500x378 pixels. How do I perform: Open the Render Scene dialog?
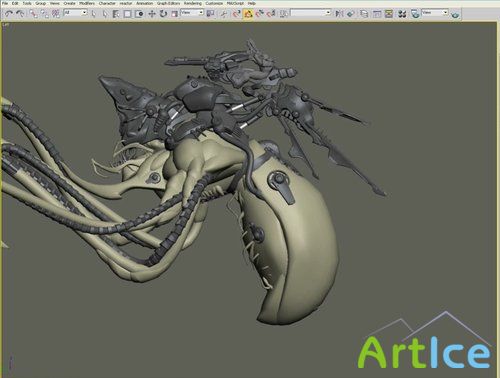point(415,14)
